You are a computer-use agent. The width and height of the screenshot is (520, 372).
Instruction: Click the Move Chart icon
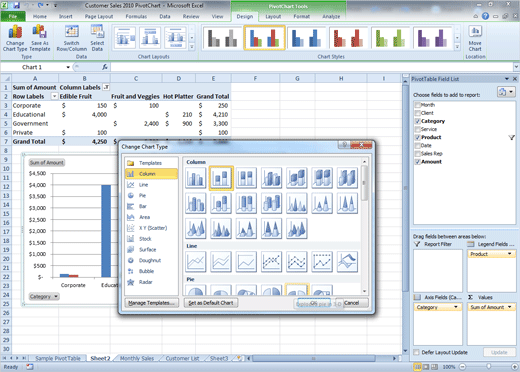pyautogui.click(x=475, y=38)
